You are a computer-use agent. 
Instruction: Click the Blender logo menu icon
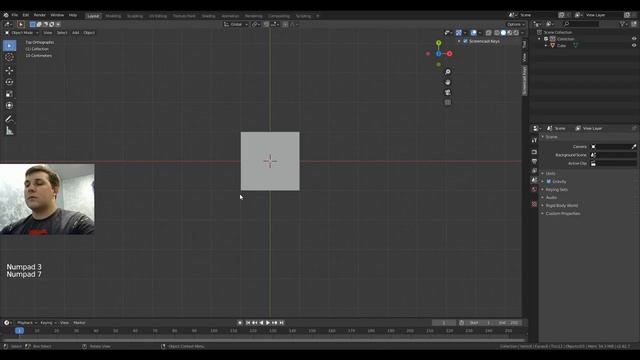click(6, 15)
